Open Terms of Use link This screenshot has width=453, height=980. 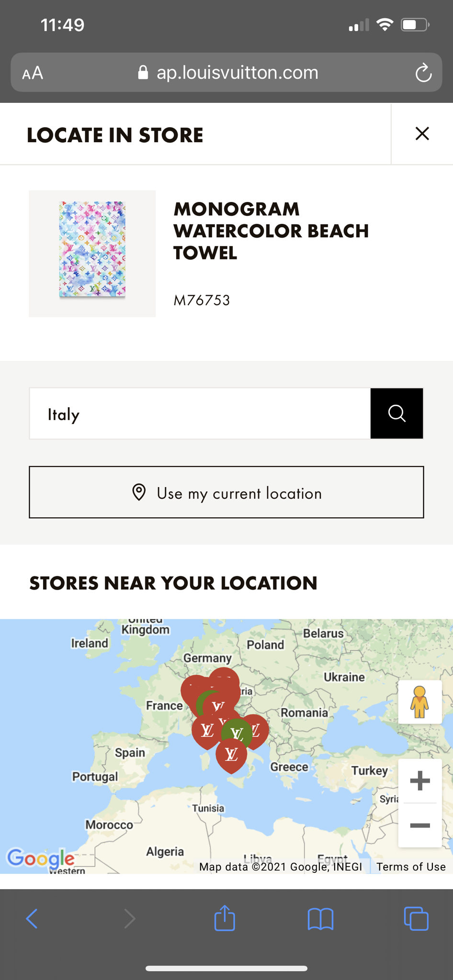pos(411,867)
